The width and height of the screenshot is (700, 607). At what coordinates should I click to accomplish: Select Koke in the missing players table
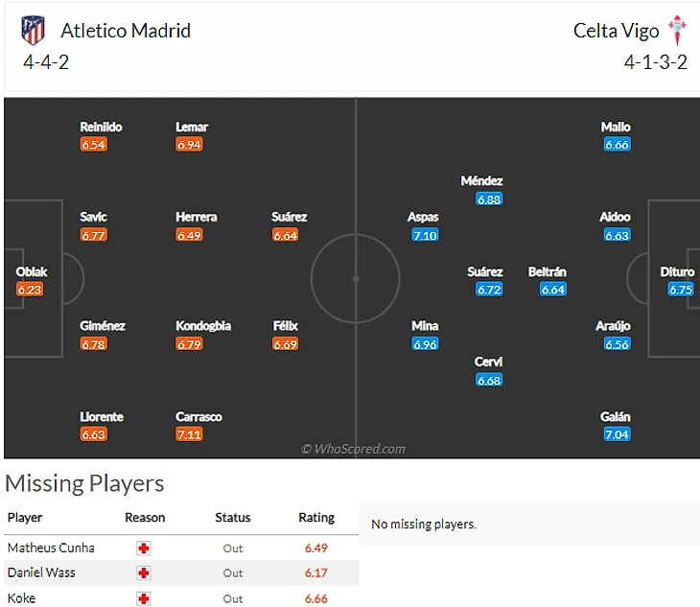[20, 597]
